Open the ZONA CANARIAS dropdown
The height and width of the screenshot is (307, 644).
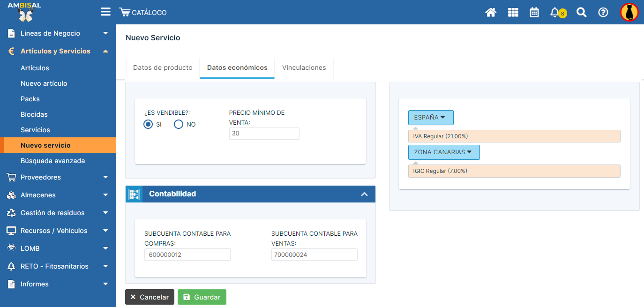tap(443, 152)
